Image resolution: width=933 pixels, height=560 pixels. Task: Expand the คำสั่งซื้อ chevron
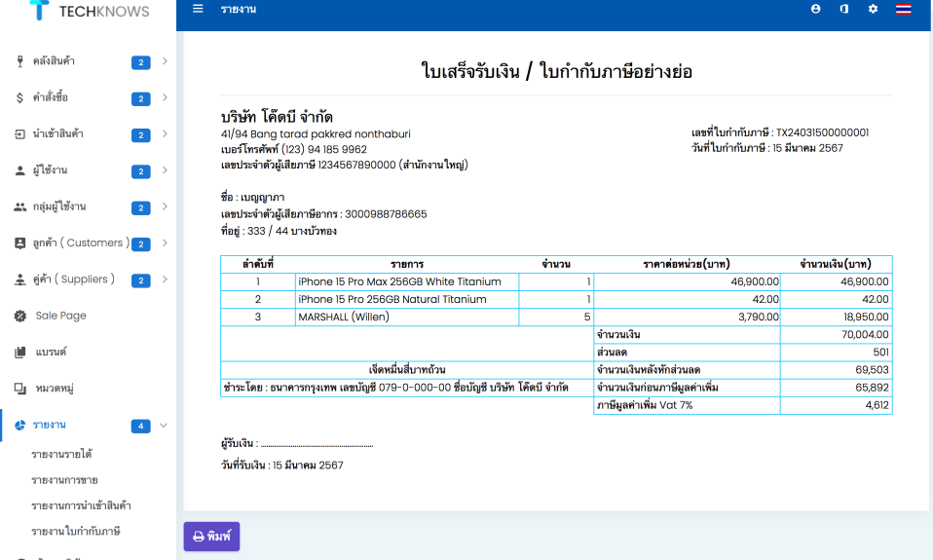165,97
